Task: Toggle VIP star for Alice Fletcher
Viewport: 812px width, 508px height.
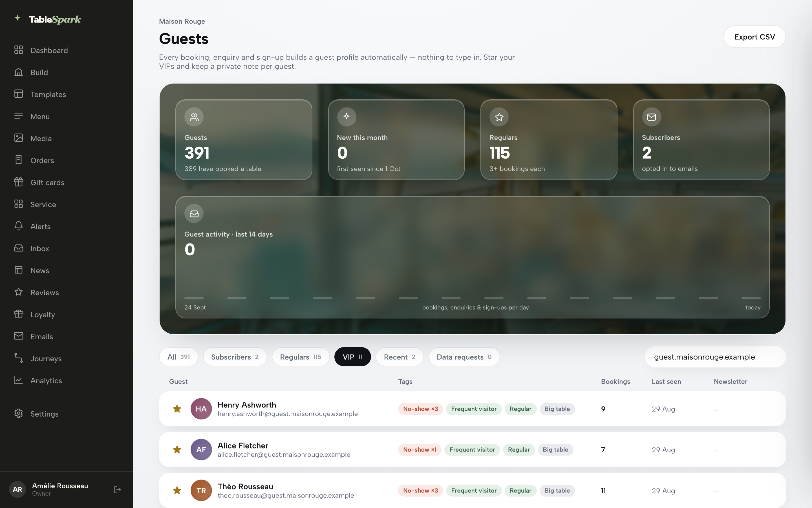Action: (x=177, y=450)
